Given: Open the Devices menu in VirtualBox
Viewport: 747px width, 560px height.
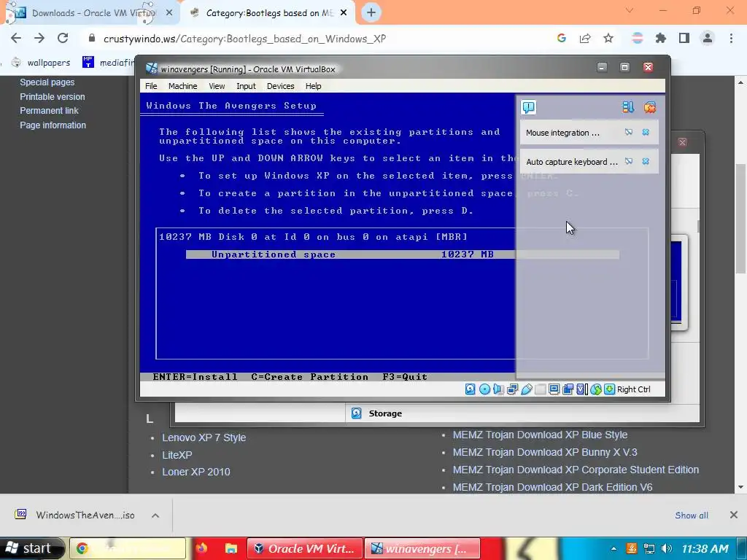Looking at the screenshot, I should pyautogui.click(x=280, y=86).
